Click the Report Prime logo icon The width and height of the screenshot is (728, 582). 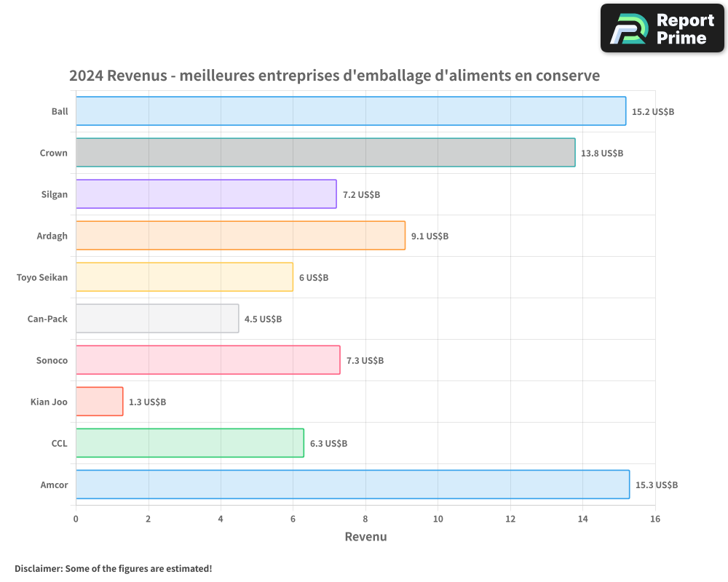coord(628,29)
